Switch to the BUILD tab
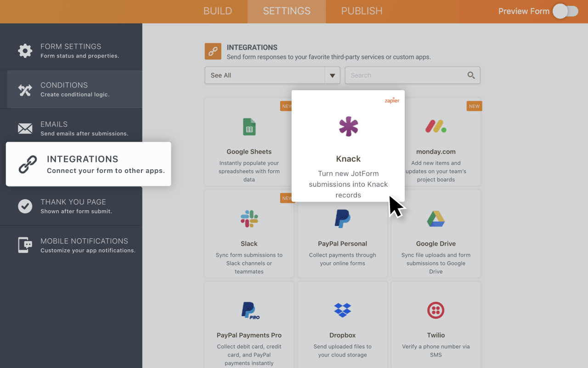Image resolution: width=588 pixels, height=368 pixels. coord(218,11)
